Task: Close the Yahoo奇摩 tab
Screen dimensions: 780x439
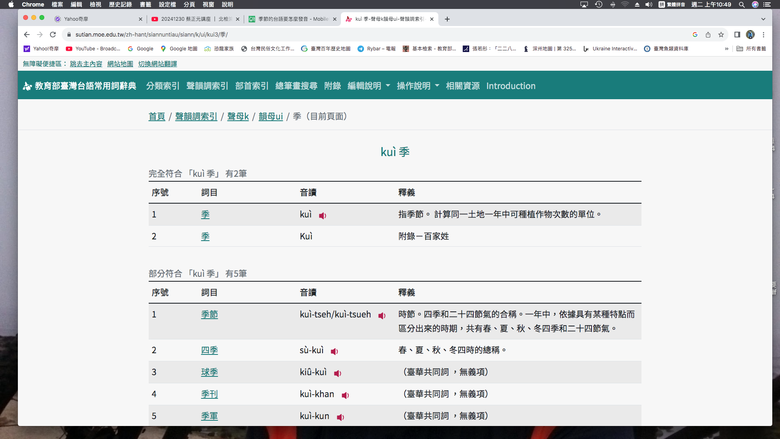Action: 140,19
